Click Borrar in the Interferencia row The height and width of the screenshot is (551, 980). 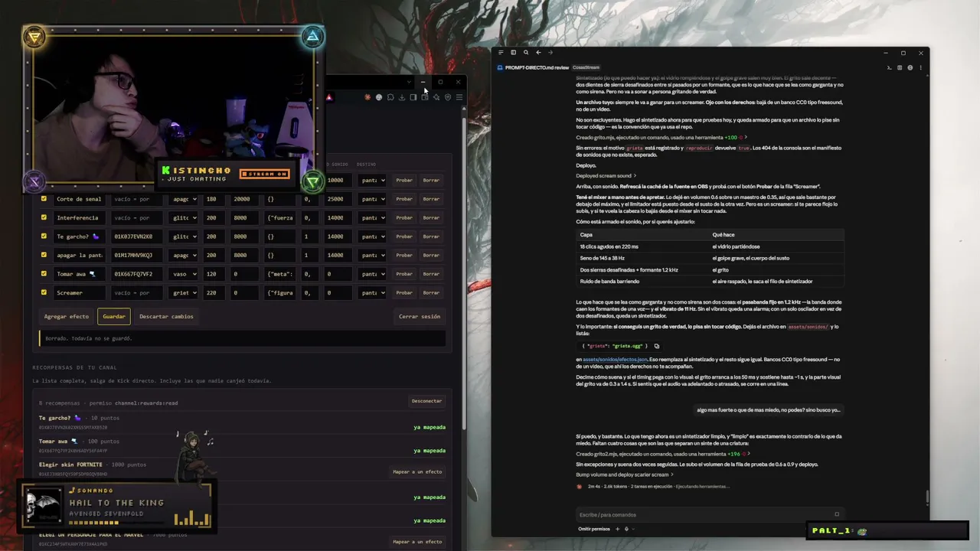point(431,217)
